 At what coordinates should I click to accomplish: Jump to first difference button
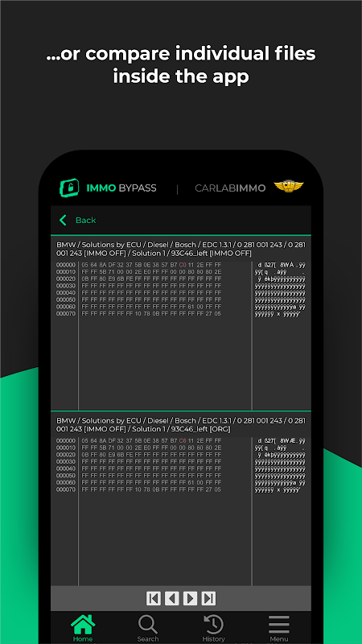pos(154,598)
